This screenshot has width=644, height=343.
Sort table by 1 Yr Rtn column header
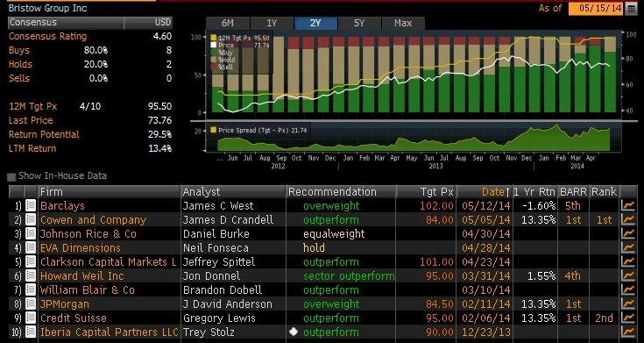(534, 191)
